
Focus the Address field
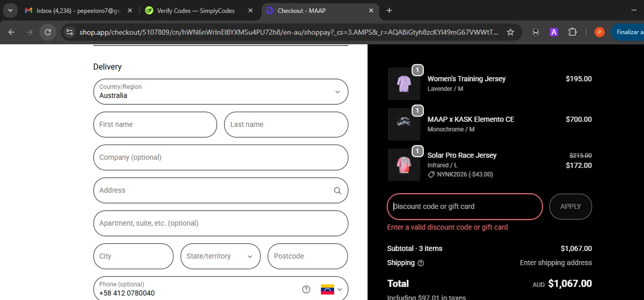point(221,190)
